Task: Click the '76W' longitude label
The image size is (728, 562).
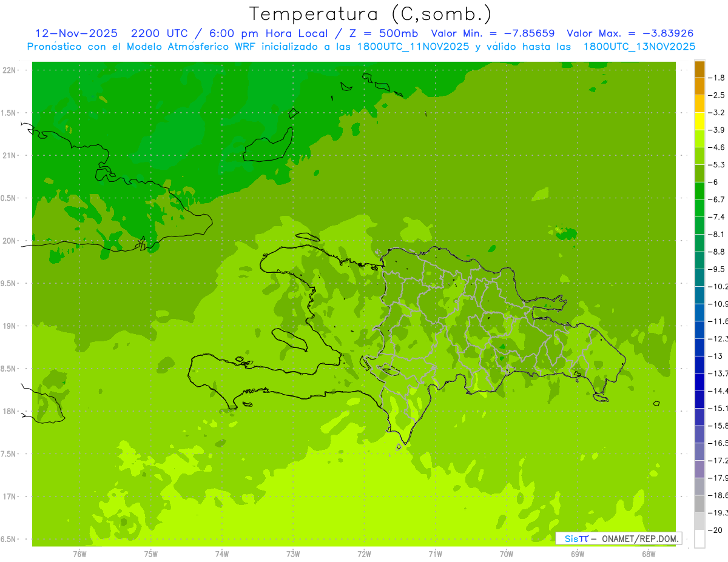Action: [79, 554]
